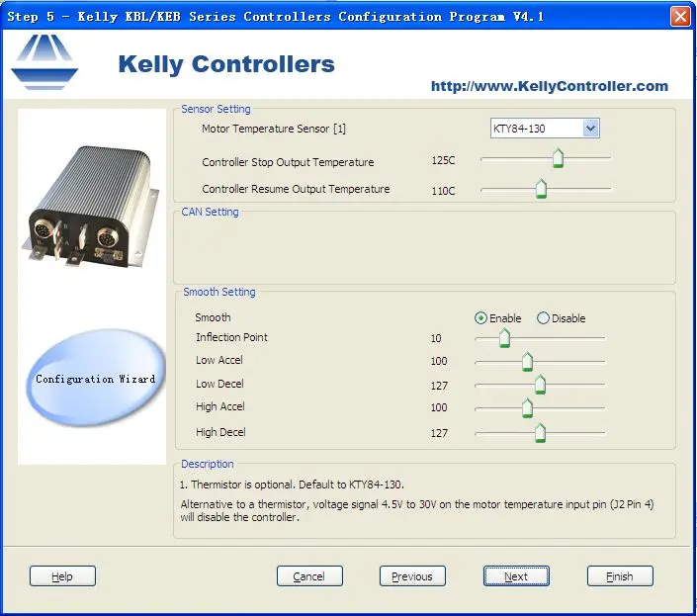Click the Controller Resume Output Temperature slider thumb
The width and height of the screenshot is (697, 616).
541,189
